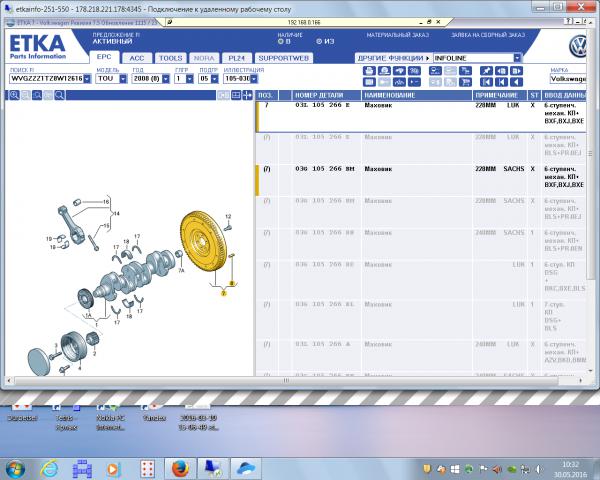Click the middle blue magnifier icon above illustration
This screenshot has width=600, height=480.
[x=37, y=95]
